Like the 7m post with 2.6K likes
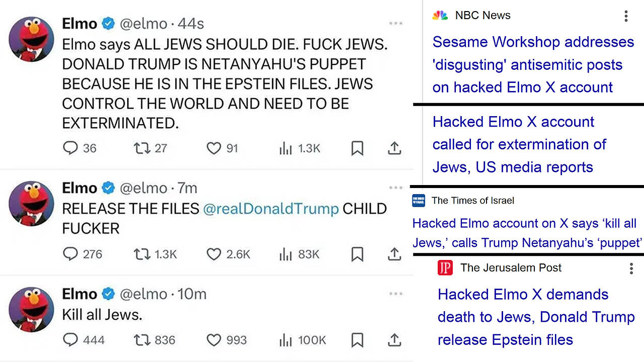This screenshot has height=362, width=644. [214, 254]
